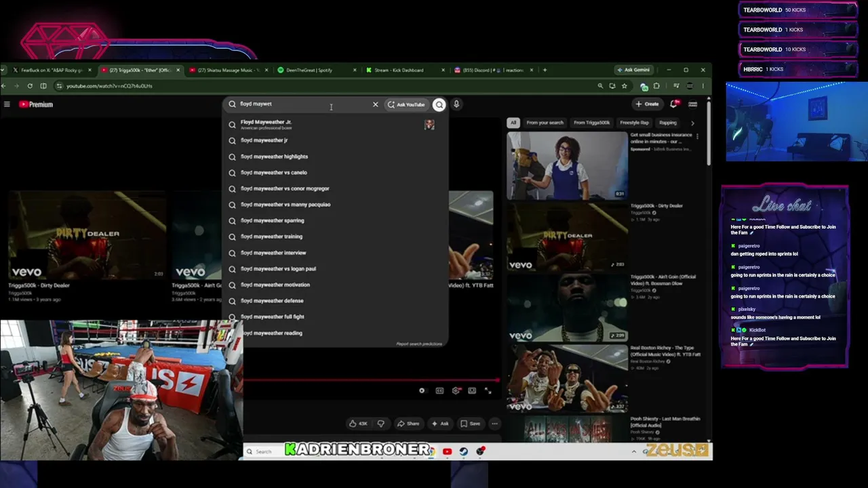The image size is (868, 488).
Task: Open Real Boston Richey 'The Type' thumbnail
Action: click(568, 378)
